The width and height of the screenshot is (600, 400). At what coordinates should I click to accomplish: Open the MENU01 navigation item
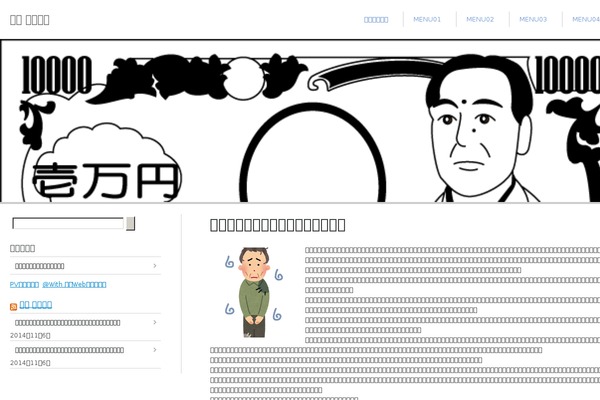click(x=427, y=19)
